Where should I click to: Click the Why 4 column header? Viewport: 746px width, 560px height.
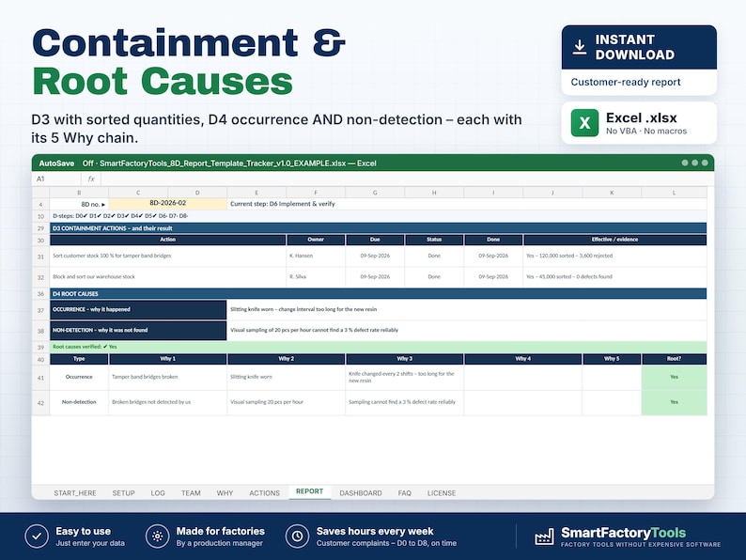click(x=523, y=359)
